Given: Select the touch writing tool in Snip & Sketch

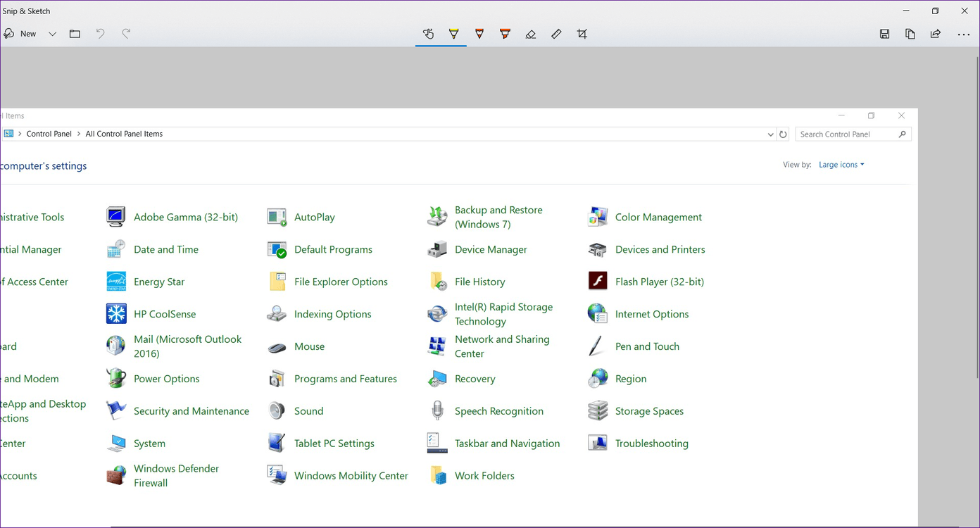Looking at the screenshot, I should point(428,34).
